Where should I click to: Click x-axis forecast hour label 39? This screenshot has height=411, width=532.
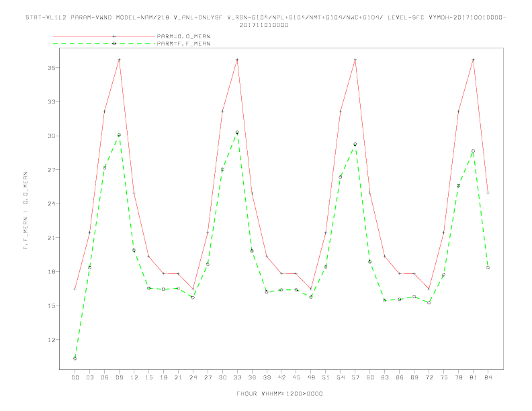coord(267,377)
